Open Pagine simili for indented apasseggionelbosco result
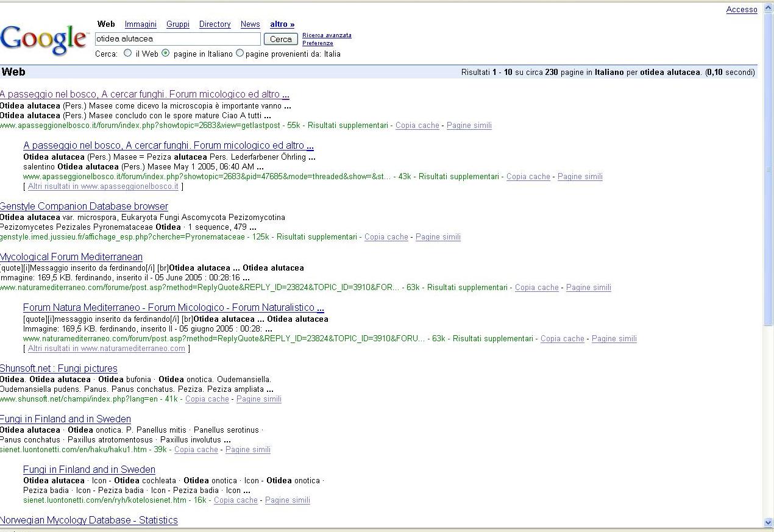774x532 pixels. 580,177
